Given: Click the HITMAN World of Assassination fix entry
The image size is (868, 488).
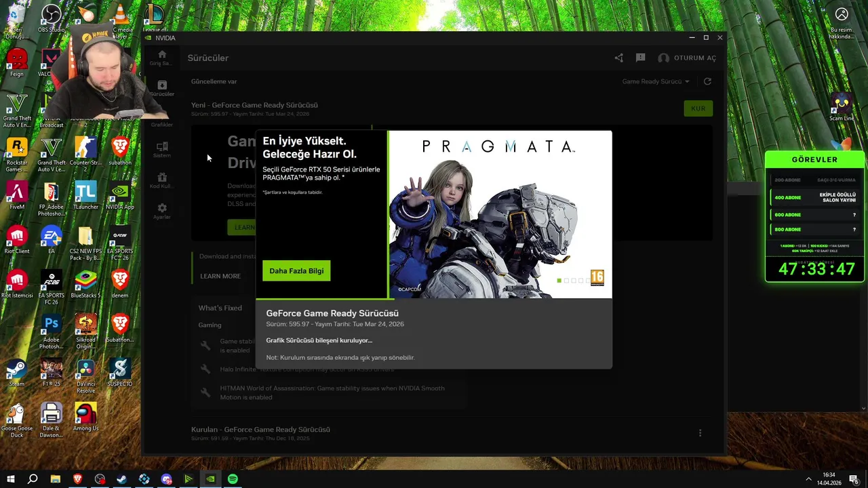Looking at the screenshot, I should pyautogui.click(x=332, y=392).
